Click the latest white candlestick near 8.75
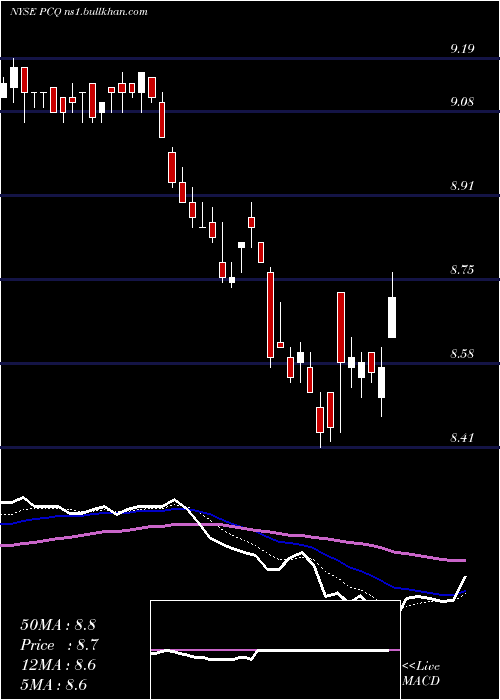The height and width of the screenshot is (700, 500). [392, 317]
